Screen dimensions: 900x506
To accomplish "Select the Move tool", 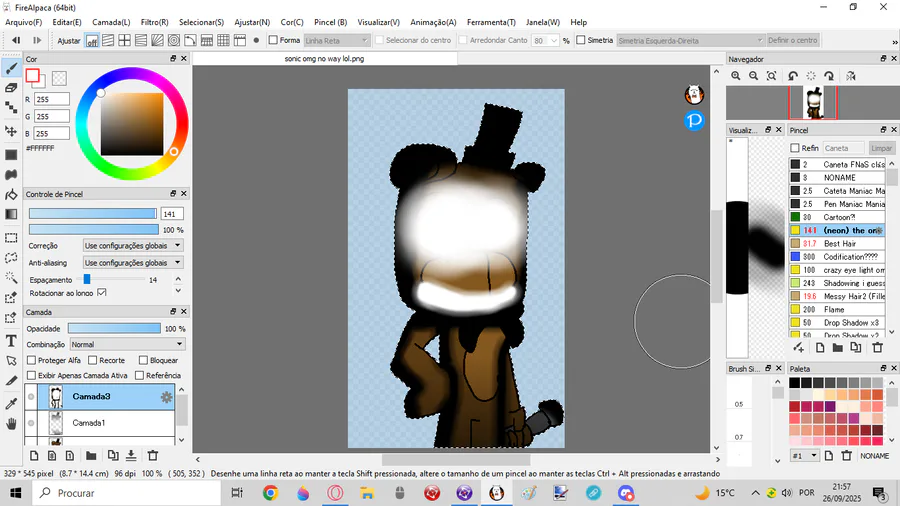I will (x=11, y=131).
